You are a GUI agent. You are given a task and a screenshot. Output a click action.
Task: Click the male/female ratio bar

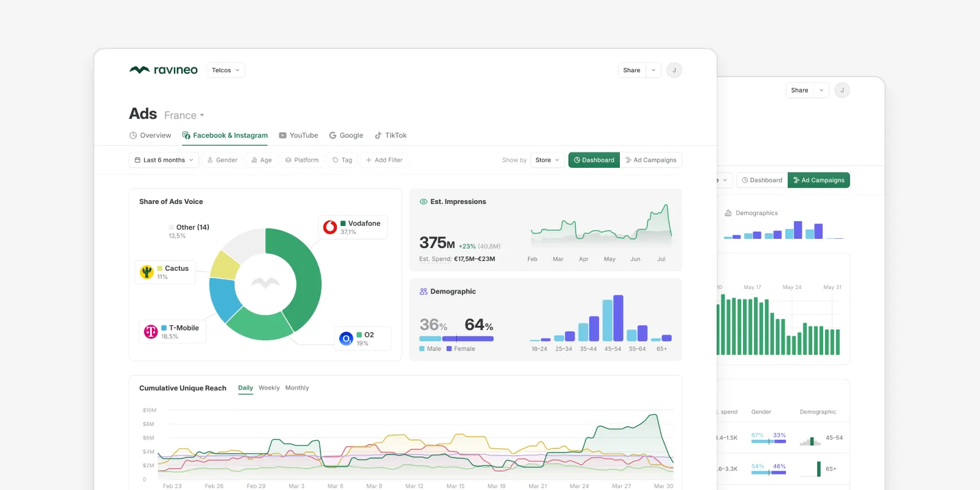[x=456, y=339]
